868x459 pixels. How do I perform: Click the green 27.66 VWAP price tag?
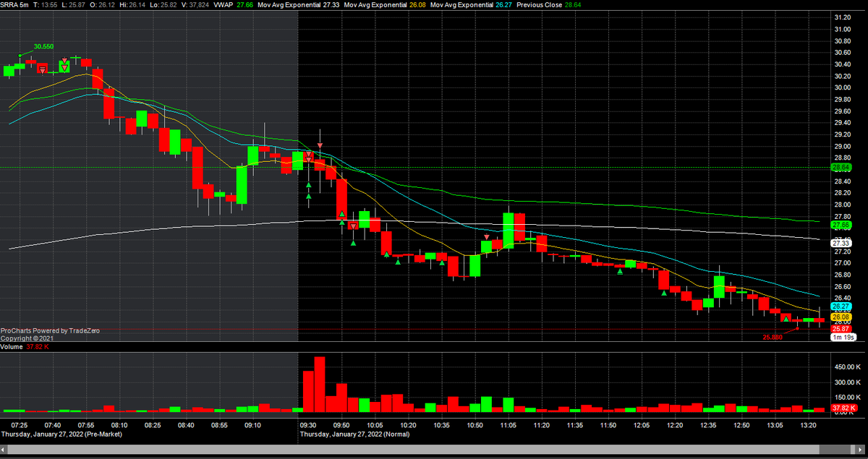[x=841, y=226]
